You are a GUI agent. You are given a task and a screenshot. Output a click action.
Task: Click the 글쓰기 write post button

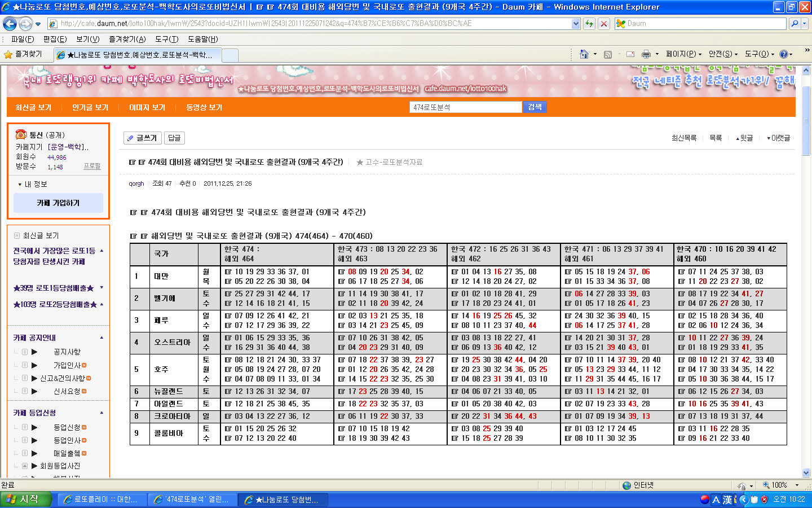pyautogui.click(x=142, y=138)
